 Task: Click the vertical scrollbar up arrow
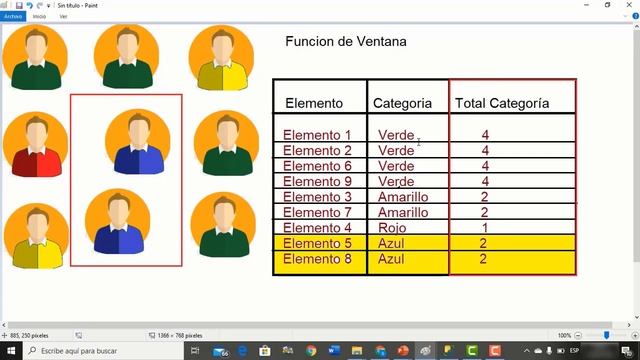pyautogui.click(x=636, y=27)
